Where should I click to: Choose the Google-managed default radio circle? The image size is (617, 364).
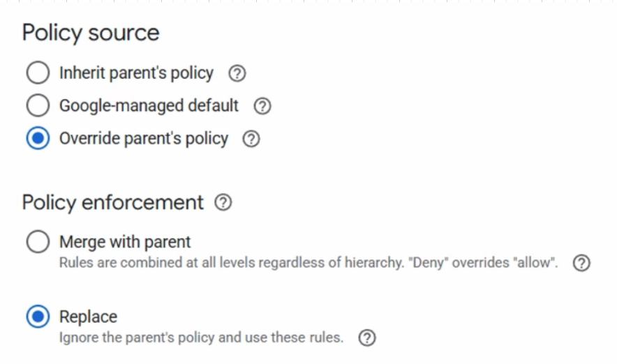pos(38,105)
